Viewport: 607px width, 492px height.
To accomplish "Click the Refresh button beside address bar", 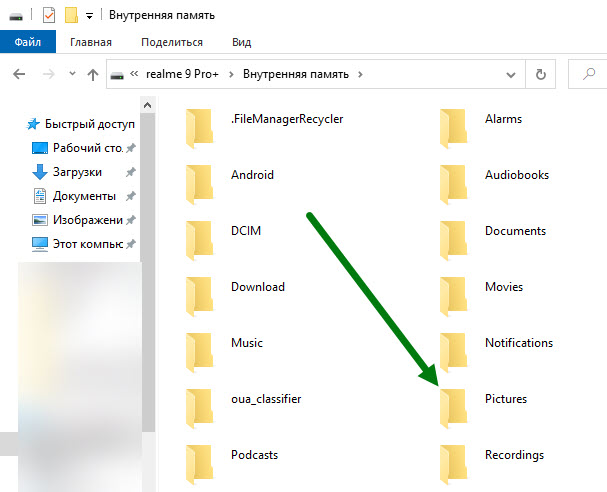I will (541, 74).
